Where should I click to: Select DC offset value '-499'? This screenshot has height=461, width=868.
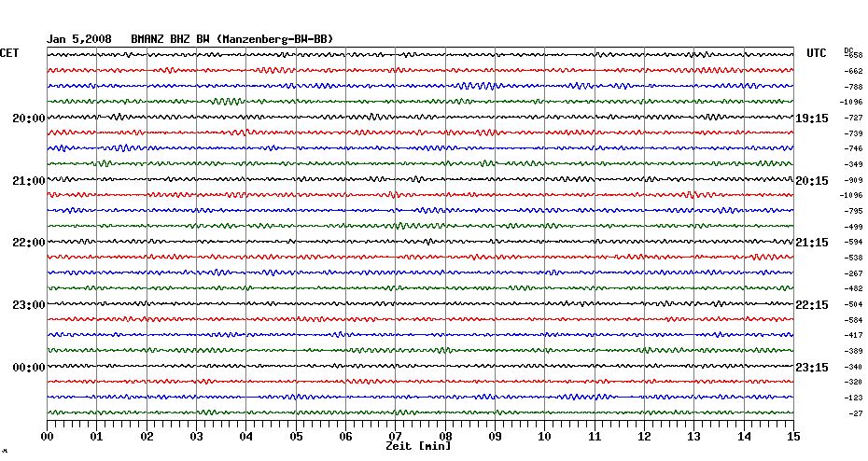(853, 228)
